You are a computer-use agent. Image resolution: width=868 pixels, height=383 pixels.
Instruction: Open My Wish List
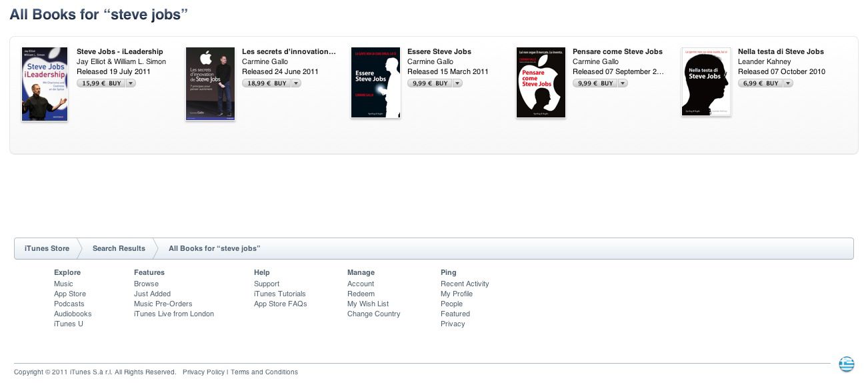pos(368,304)
